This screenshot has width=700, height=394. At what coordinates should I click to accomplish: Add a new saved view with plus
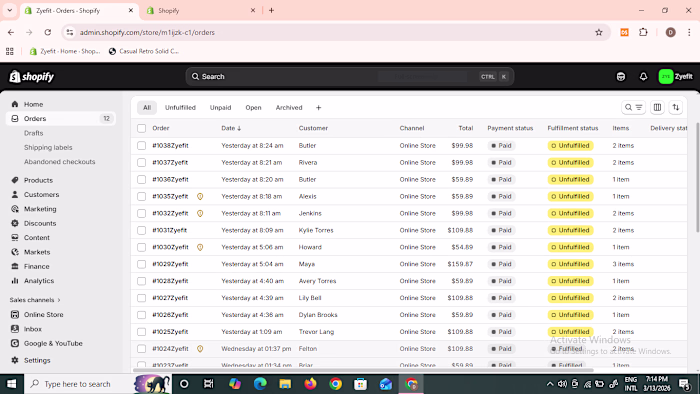318,108
